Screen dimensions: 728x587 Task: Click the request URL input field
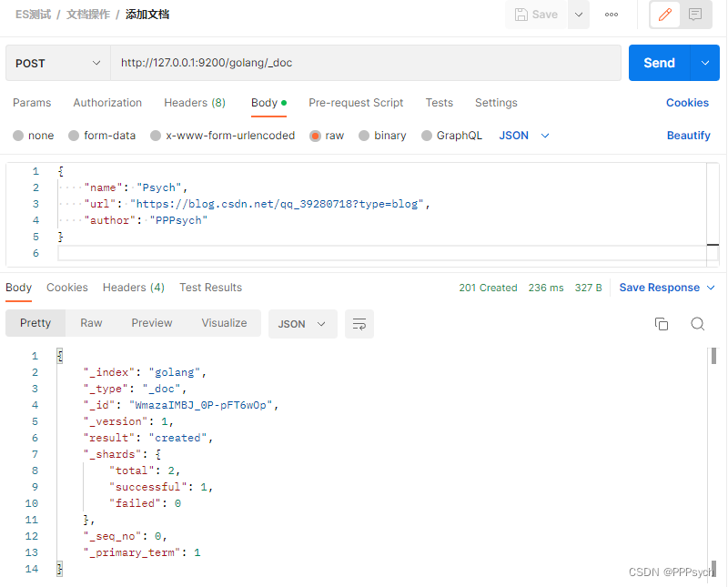[366, 63]
